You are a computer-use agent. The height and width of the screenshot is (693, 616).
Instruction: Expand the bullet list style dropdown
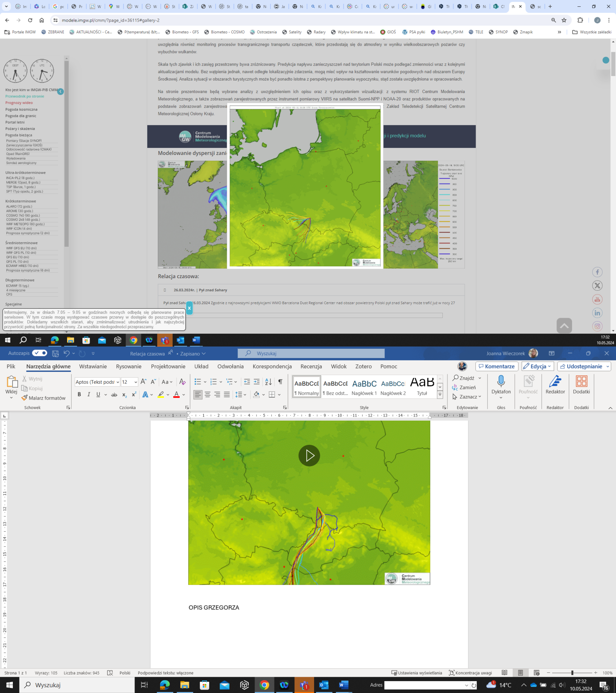point(205,382)
